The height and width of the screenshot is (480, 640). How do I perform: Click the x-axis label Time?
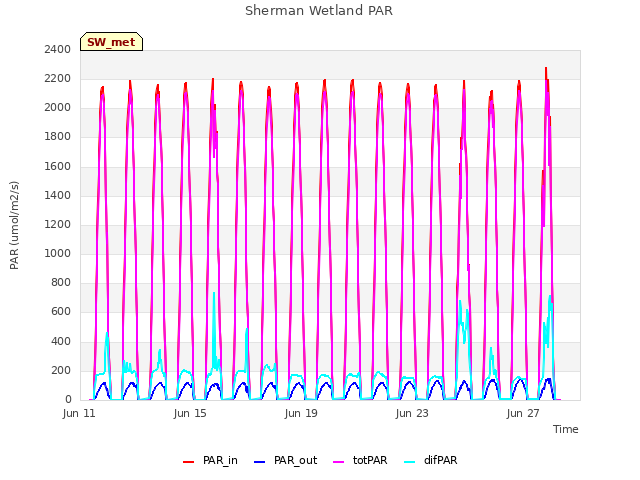(x=565, y=429)
